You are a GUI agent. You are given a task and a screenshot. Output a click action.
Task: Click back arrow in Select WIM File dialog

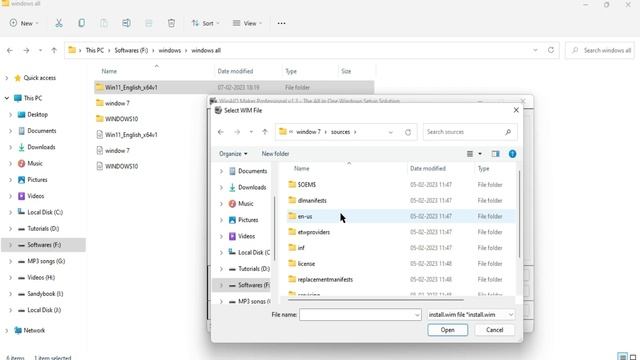coord(221,132)
